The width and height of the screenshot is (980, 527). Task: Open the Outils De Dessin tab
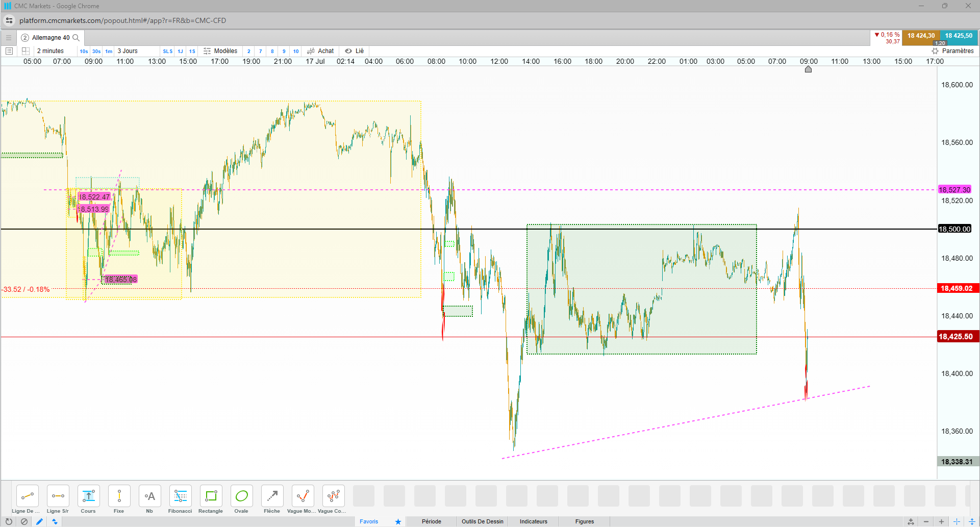click(x=483, y=521)
